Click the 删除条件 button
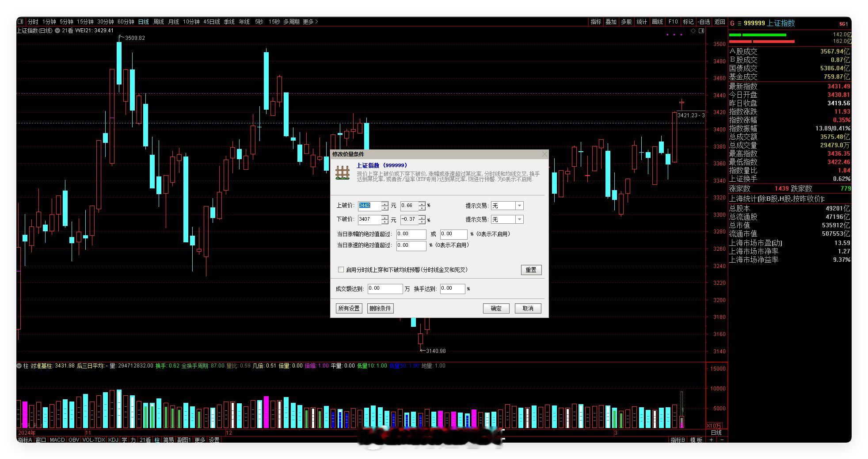The height and width of the screenshot is (459, 868). tap(380, 308)
